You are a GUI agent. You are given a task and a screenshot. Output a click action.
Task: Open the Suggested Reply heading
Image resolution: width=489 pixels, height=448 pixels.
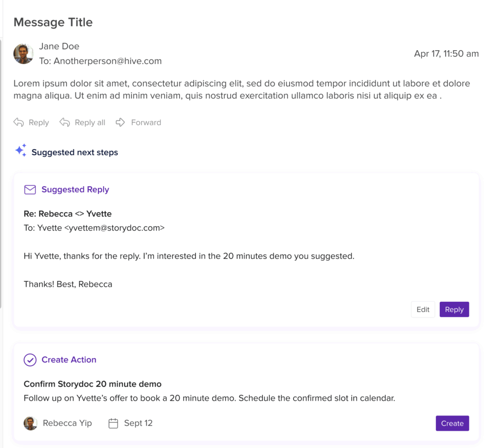click(75, 190)
